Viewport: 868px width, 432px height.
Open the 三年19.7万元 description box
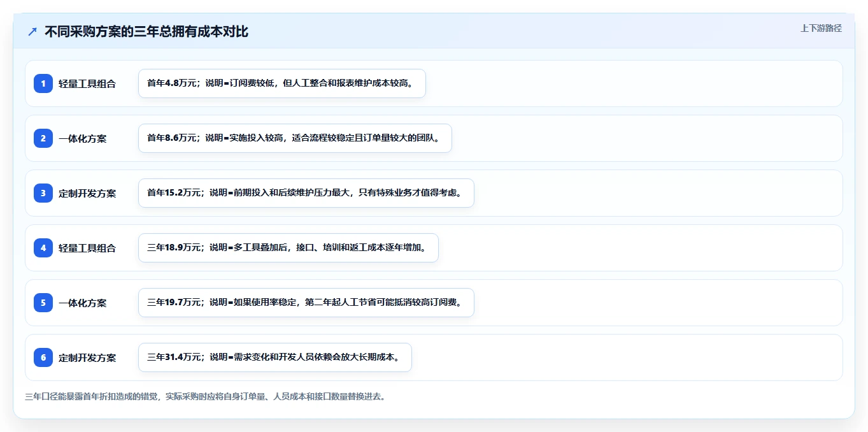coord(306,303)
